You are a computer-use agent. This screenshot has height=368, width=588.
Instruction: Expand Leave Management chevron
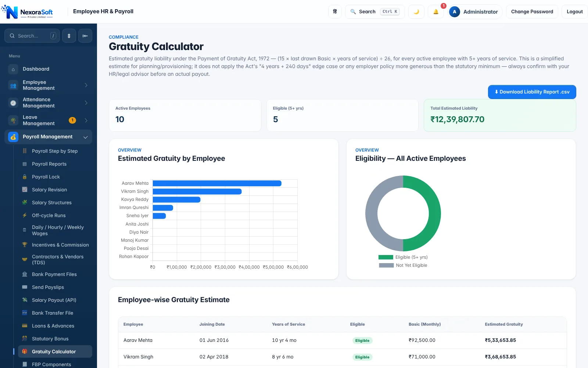tap(86, 121)
